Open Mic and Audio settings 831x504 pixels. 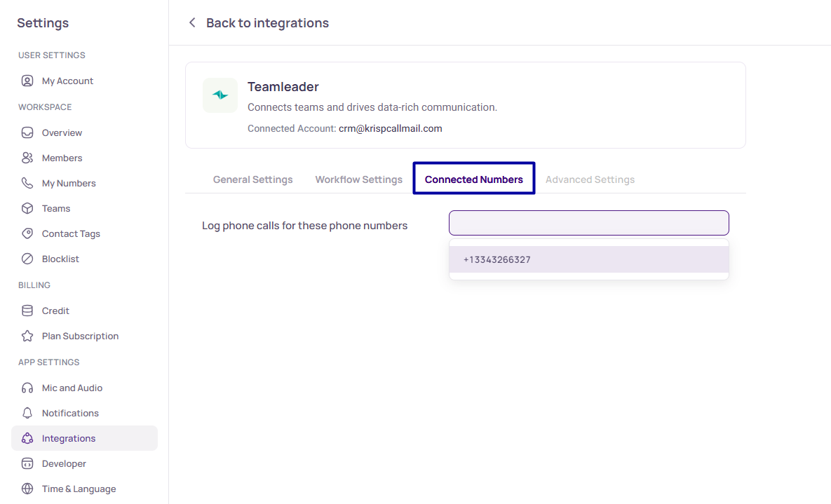coord(72,388)
